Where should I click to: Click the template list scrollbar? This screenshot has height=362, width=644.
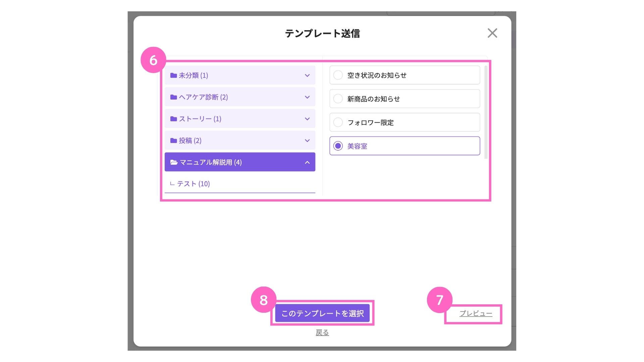[x=485, y=112]
